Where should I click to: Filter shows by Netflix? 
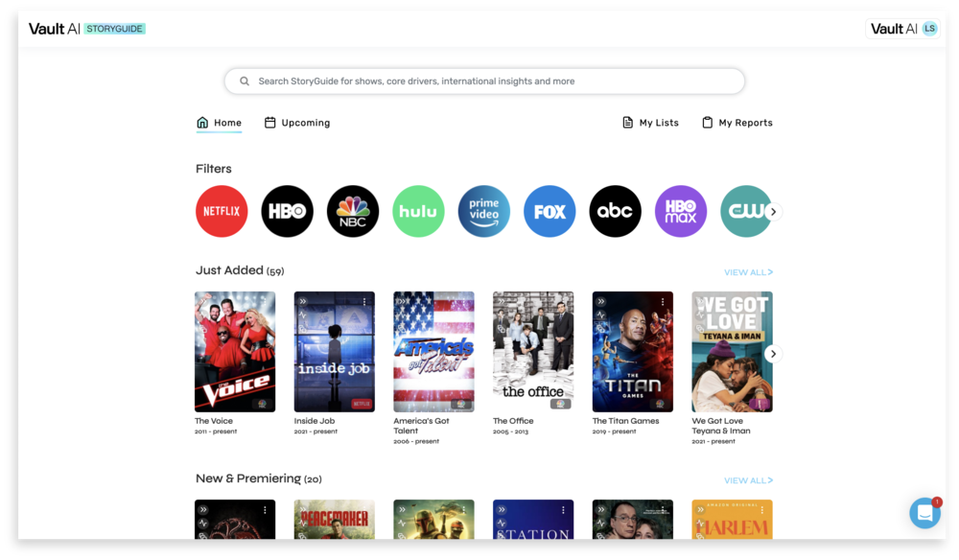pyautogui.click(x=222, y=212)
